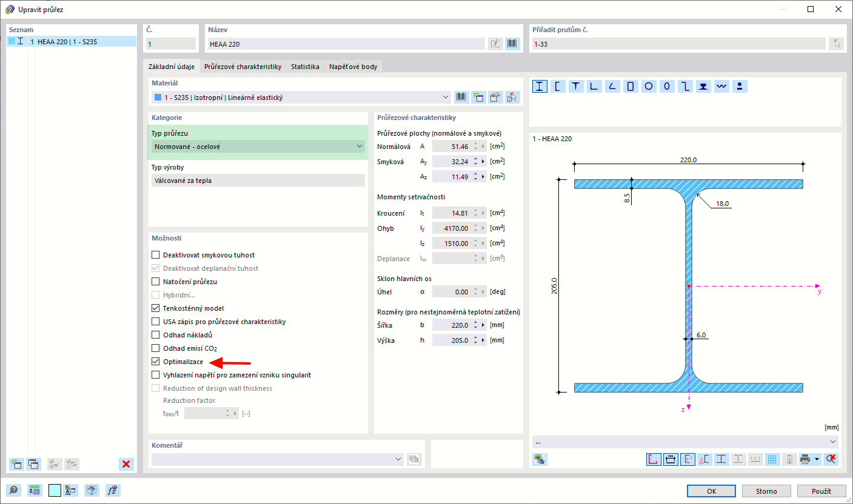The height and width of the screenshot is (504, 853).
Task: Select the I-section shape filter icon
Action: [538, 86]
